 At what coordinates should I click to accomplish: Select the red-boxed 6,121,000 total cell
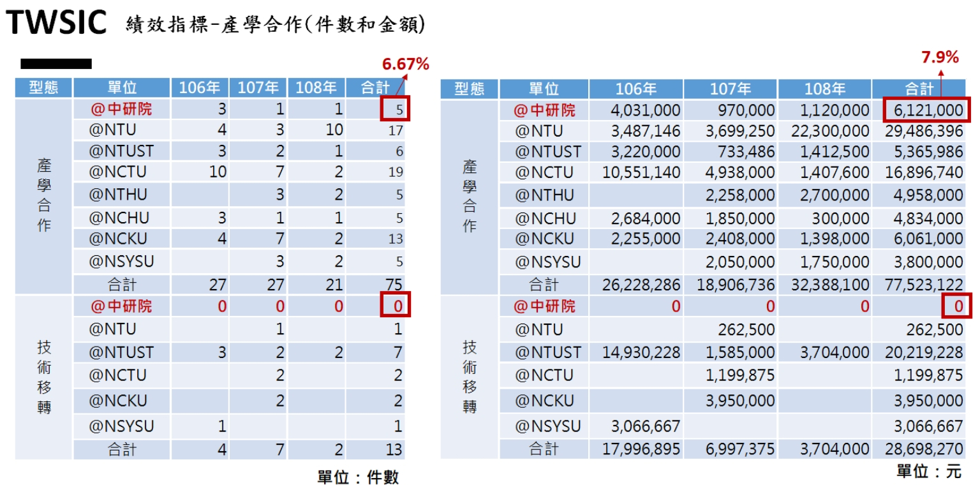point(927,110)
